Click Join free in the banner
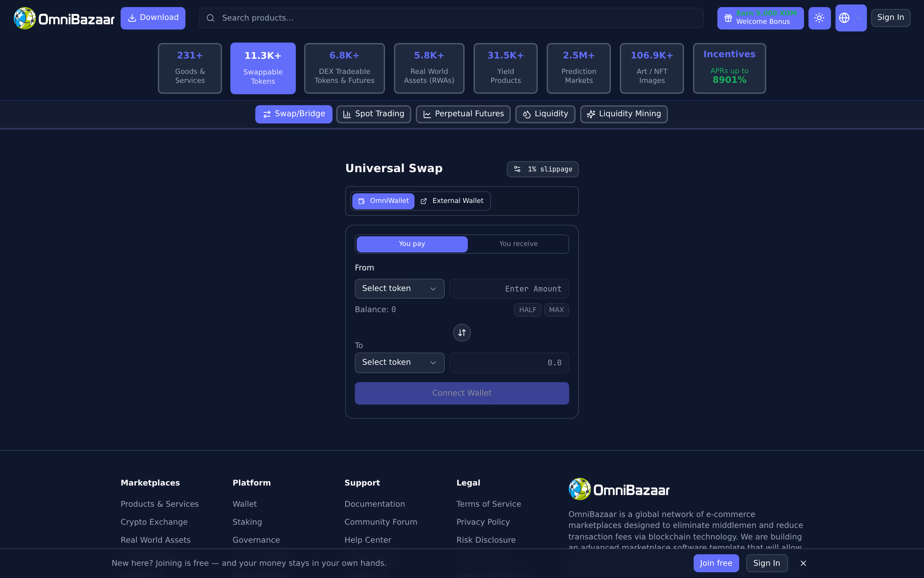This screenshot has width=924, height=578. [716, 564]
